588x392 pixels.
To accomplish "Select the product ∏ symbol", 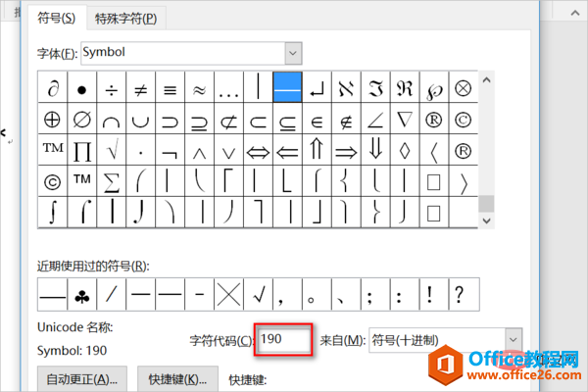I will [82, 150].
